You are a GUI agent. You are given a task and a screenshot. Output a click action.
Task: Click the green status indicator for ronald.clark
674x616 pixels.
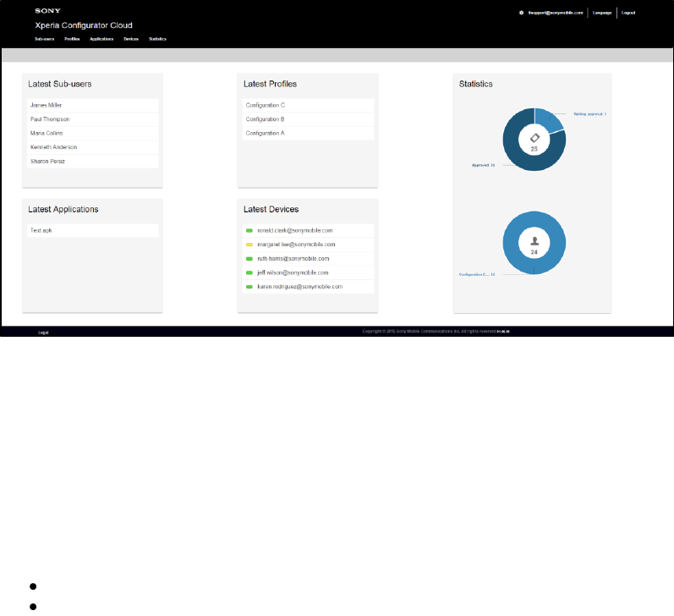(249, 230)
